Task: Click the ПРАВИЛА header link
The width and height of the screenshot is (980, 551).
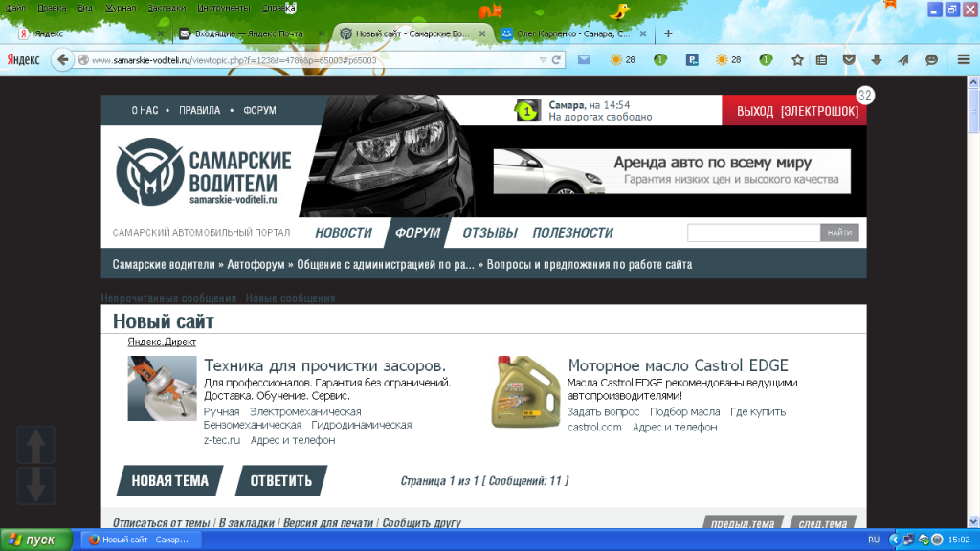Action: tap(199, 111)
